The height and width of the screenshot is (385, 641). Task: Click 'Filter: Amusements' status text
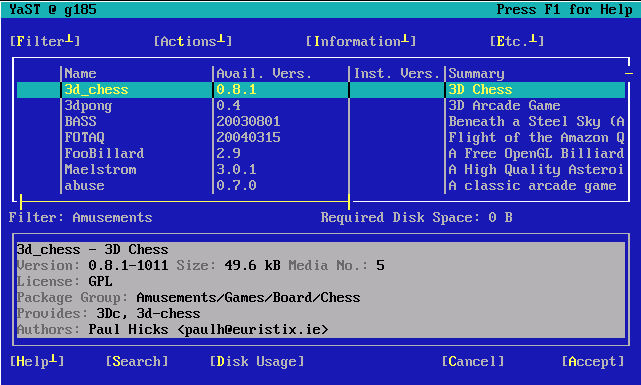click(x=81, y=217)
